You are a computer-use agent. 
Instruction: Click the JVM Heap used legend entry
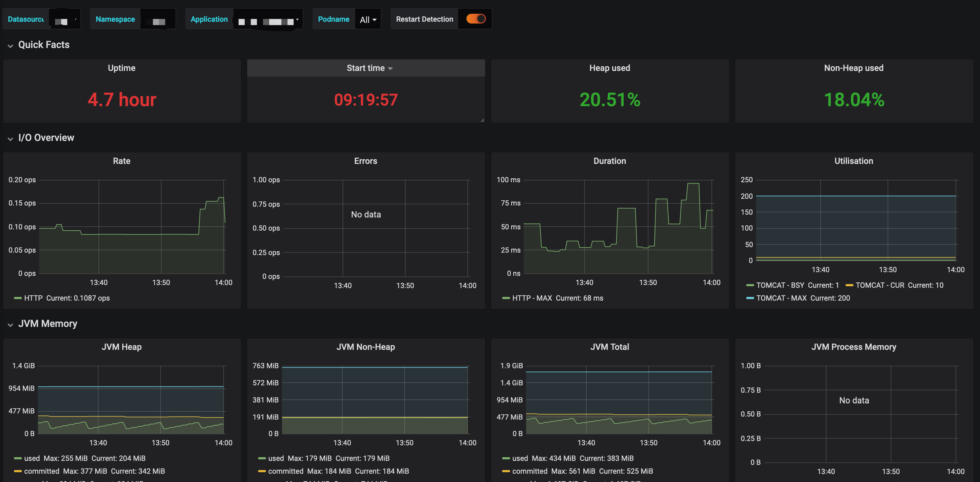click(x=32, y=458)
